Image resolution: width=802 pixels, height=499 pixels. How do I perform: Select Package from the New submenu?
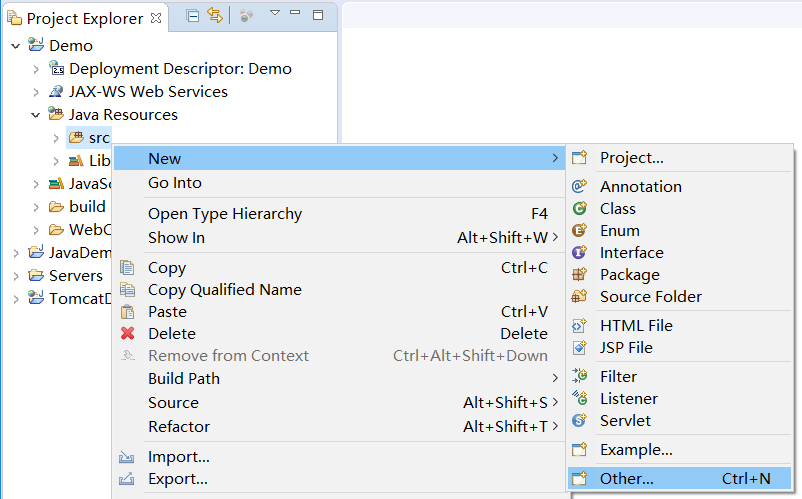pos(629,275)
